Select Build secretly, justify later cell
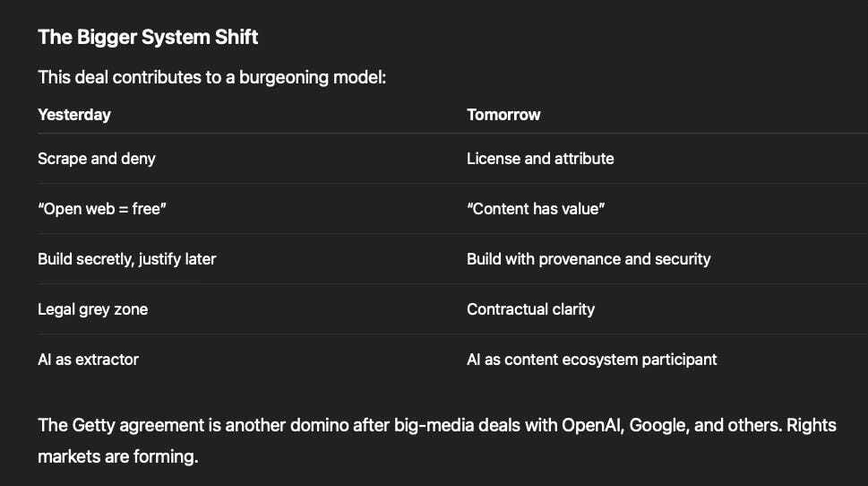Image resolution: width=868 pixels, height=486 pixels. [127, 259]
